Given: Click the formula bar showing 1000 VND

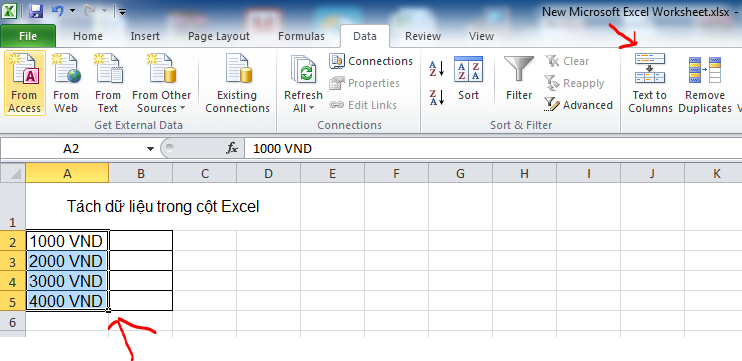Looking at the screenshot, I should [492, 149].
